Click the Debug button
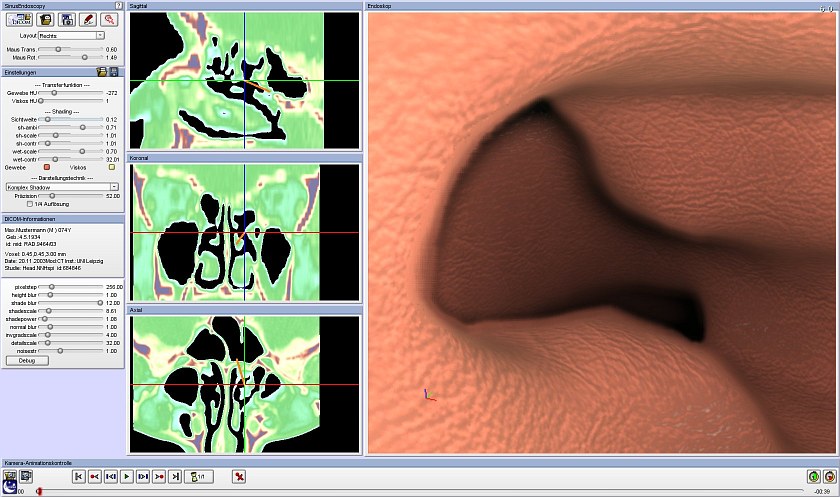 27,360
